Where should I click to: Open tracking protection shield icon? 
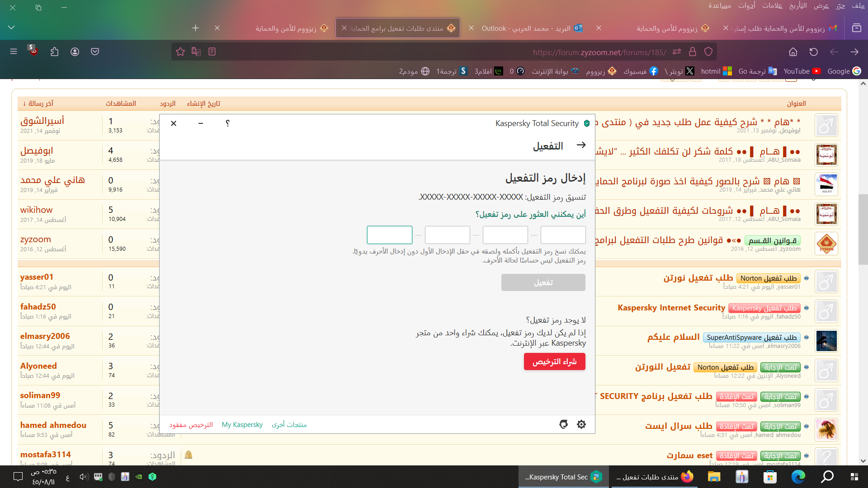(708, 52)
